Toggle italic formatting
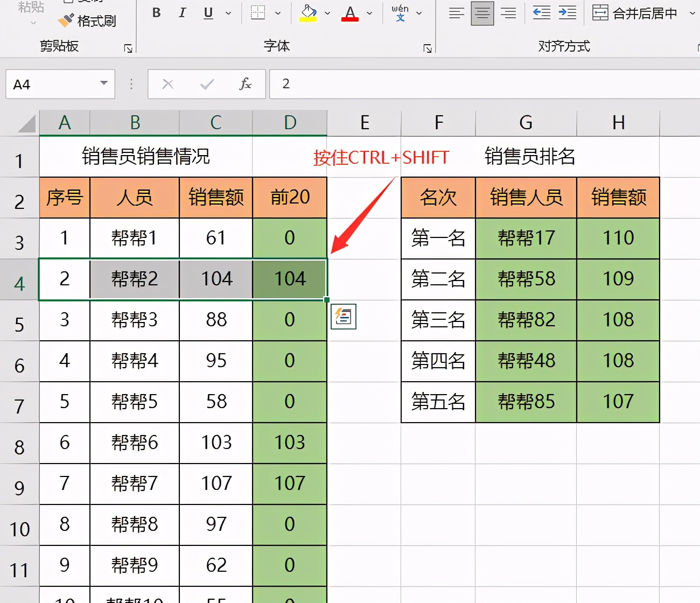700x603 pixels. pos(182,13)
